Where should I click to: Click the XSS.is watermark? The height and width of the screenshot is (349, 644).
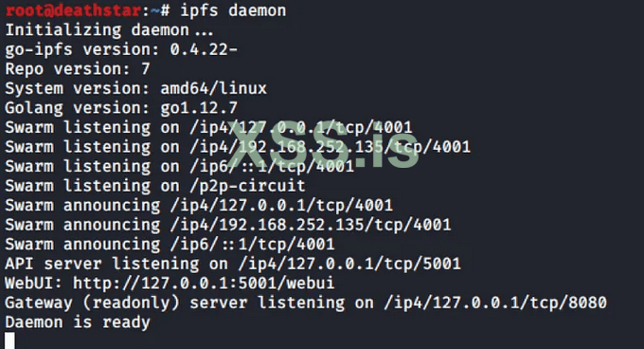click(325, 145)
